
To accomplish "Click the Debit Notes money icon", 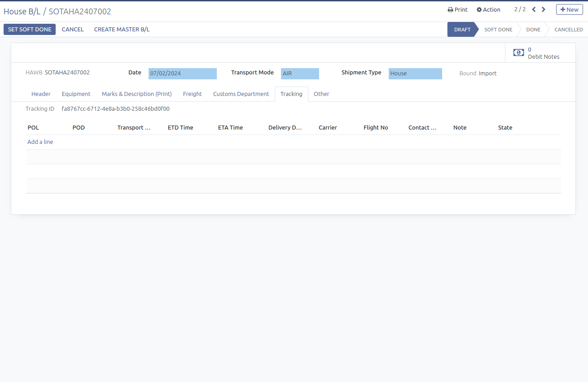I will pyautogui.click(x=518, y=53).
